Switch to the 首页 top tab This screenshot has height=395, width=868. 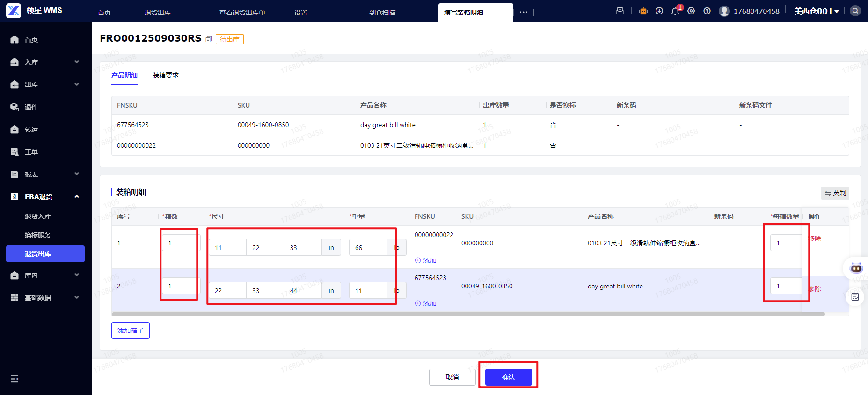click(104, 13)
